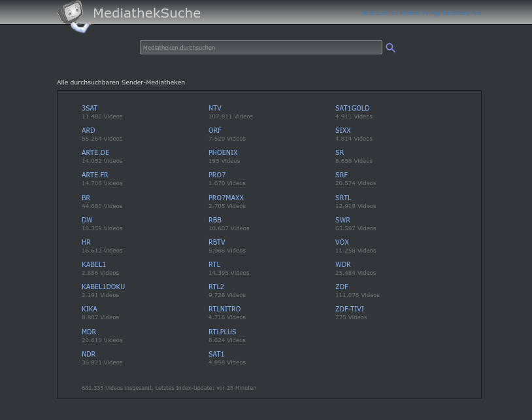Click the MediathekSuche TV mascot logo

click(74, 16)
